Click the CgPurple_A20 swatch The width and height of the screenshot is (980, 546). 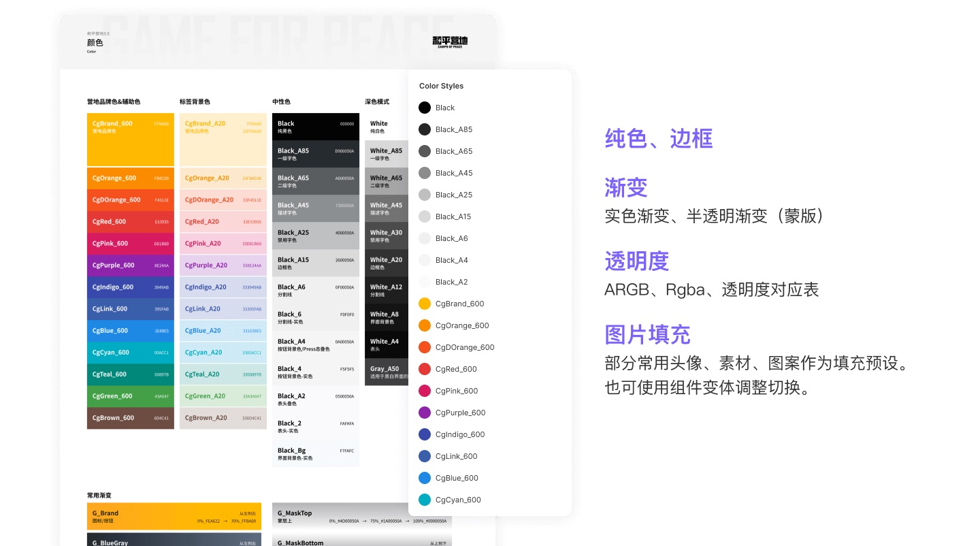pos(223,266)
